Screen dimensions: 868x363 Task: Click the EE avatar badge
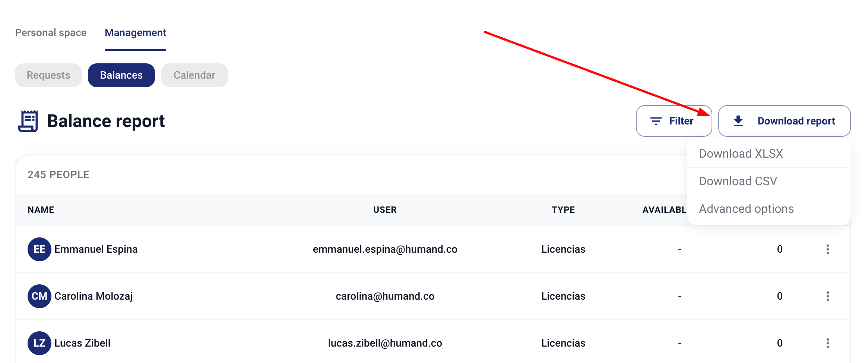[39, 249]
